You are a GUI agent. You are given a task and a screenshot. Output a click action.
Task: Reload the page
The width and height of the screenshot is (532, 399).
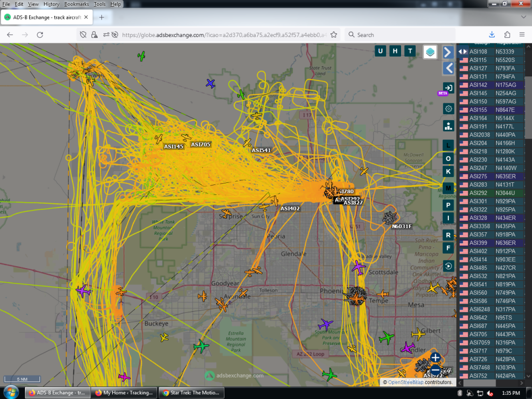tap(39, 35)
